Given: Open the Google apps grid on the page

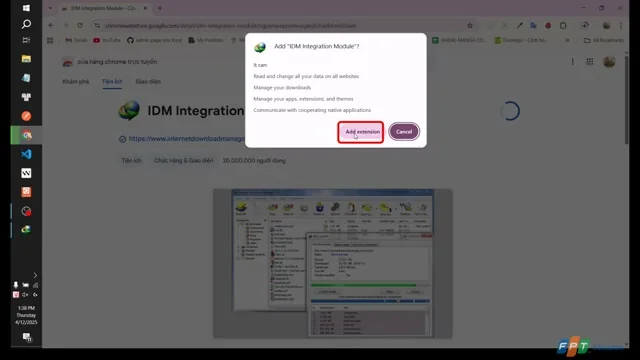Looking at the screenshot, I should coord(590,62).
